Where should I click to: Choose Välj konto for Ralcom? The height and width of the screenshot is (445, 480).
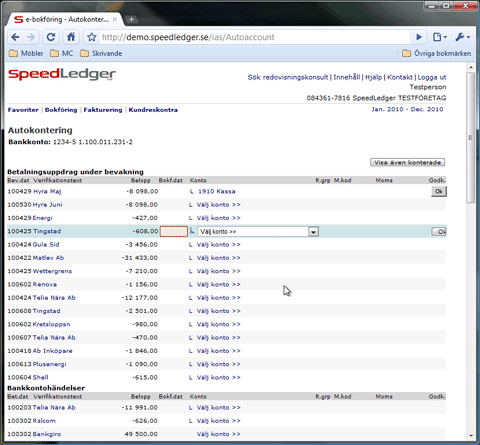point(218,421)
